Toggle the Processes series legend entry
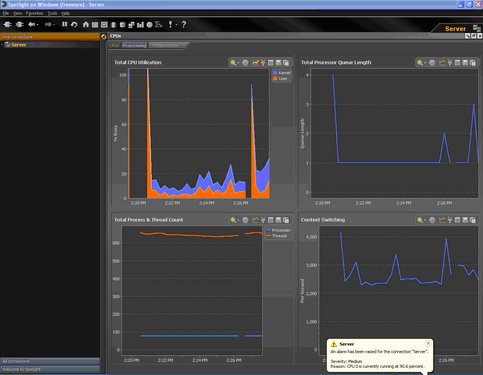 point(278,230)
